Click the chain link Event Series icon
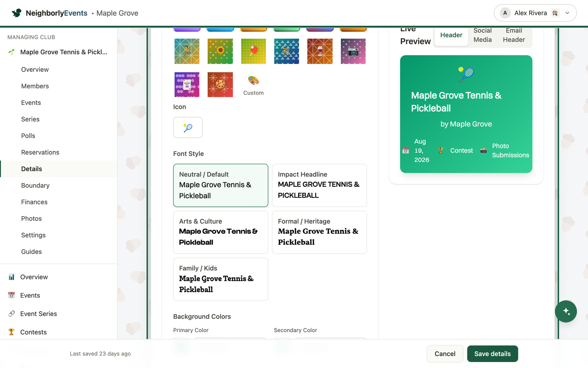The height and width of the screenshot is (368, 588). point(11,314)
